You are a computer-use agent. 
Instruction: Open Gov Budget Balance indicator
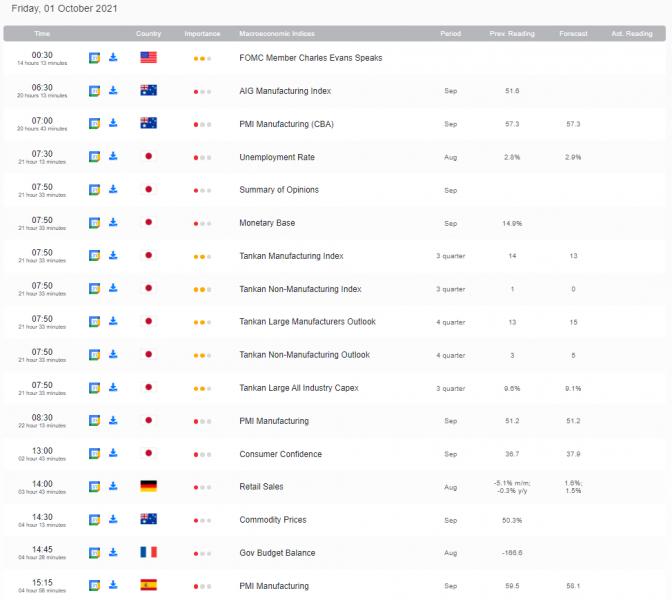tap(277, 553)
